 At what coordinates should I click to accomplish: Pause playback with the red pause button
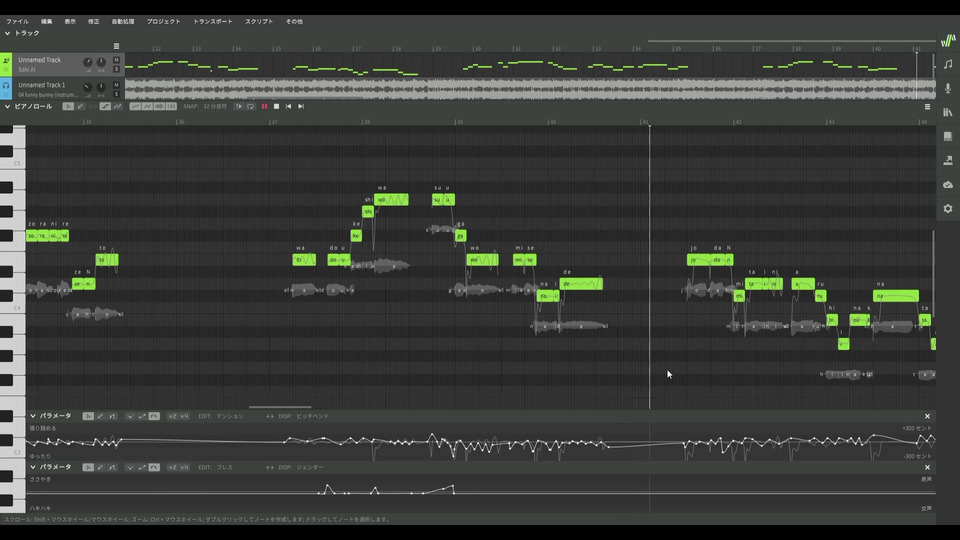pyautogui.click(x=264, y=107)
